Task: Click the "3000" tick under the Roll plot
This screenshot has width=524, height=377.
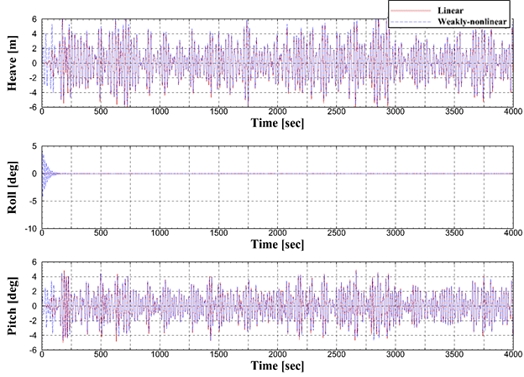Action: (395, 233)
